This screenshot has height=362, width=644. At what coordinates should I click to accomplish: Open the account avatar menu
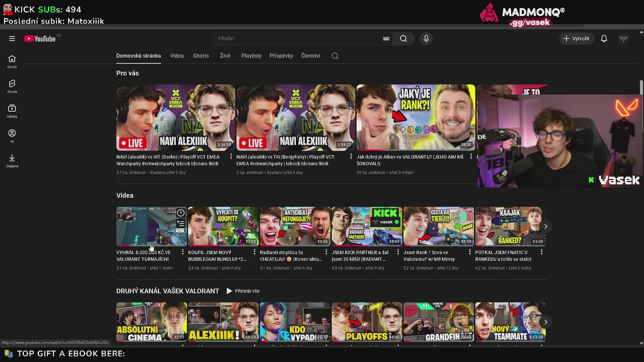623,39
